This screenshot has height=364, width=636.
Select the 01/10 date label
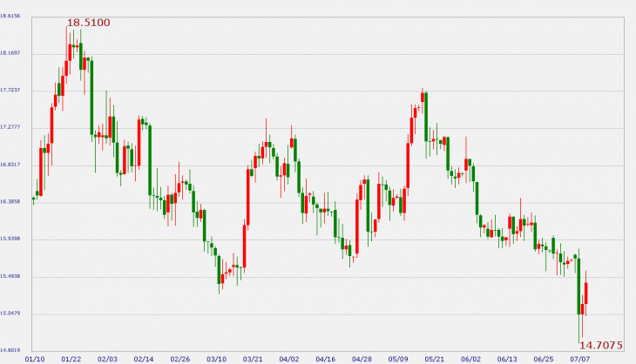35,358
